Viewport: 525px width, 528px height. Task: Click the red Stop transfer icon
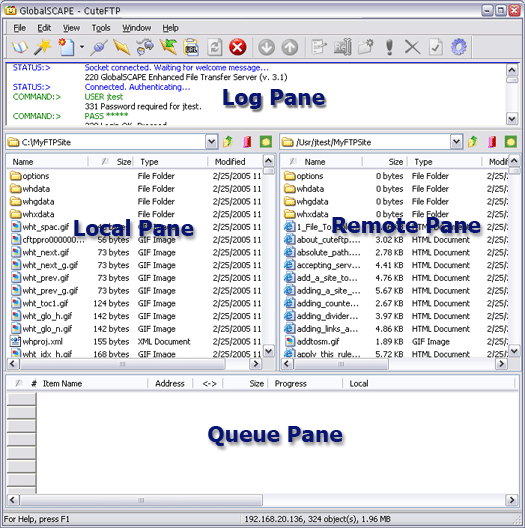(237, 47)
